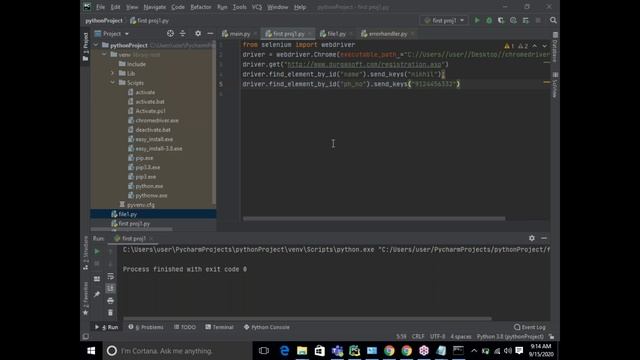The width and height of the screenshot is (640, 360).
Task: Go to previous highlighted error arrow
Action: pyautogui.click(x=535, y=46)
